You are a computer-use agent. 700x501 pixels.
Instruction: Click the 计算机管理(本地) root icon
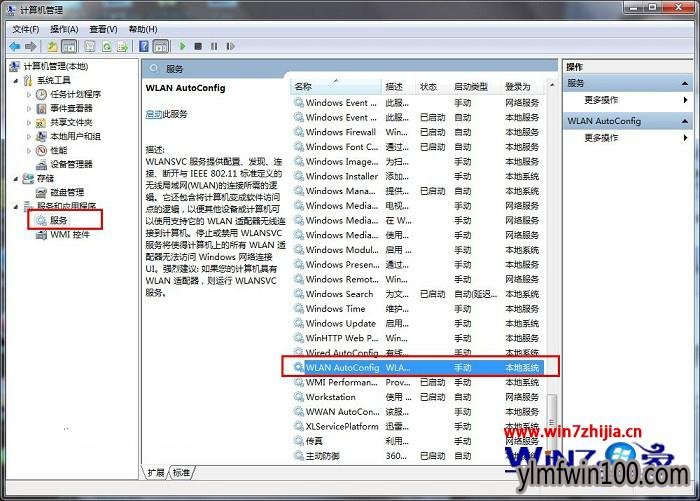14,66
